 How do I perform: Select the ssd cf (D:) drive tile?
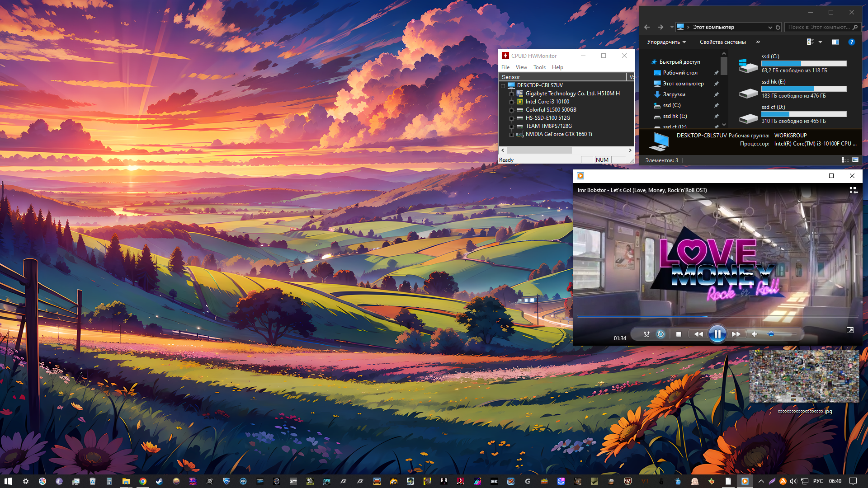pyautogui.click(x=793, y=114)
